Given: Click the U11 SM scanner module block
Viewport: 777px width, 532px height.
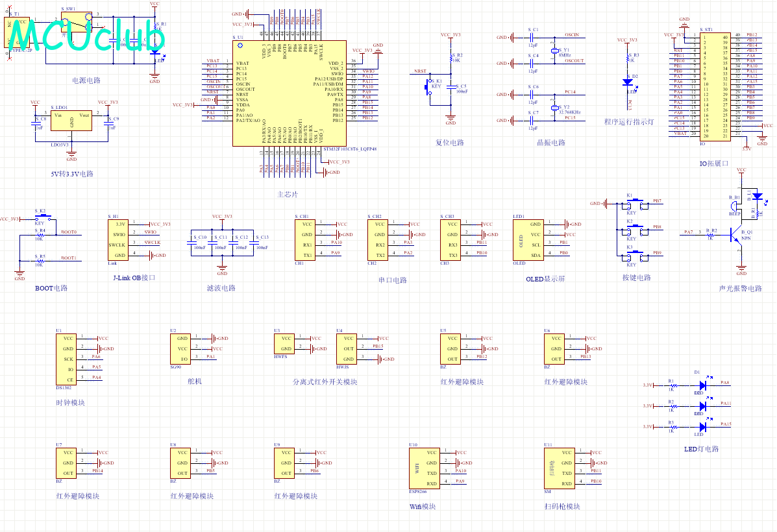Looking at the screenshot, I should coord(560,468).
